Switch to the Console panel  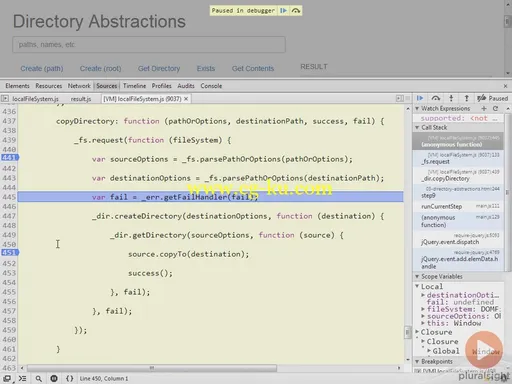click(211, 86)
